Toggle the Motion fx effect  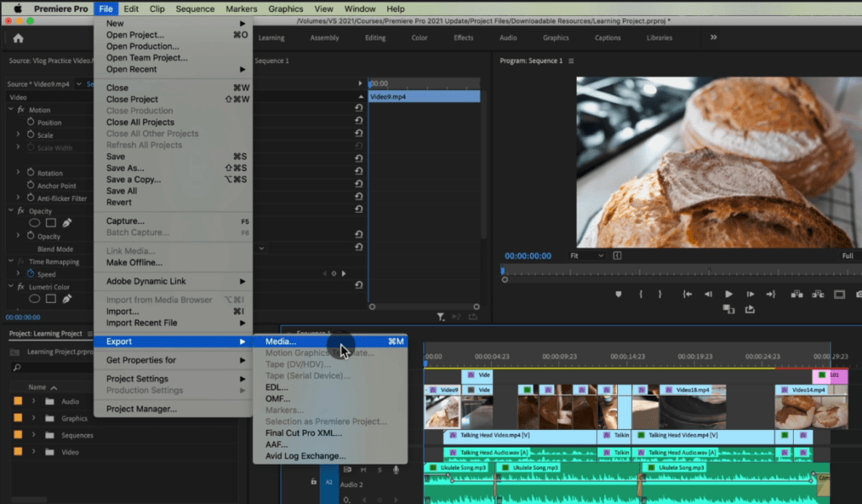pos(21,109)
